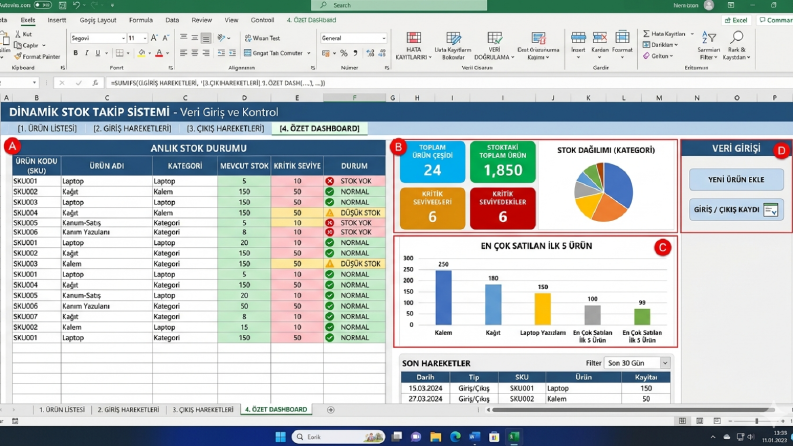The height and width of the screenshot is (446, 793).
Task: Click the AutoSum sigma icon
Action: (x=646, y=34)
